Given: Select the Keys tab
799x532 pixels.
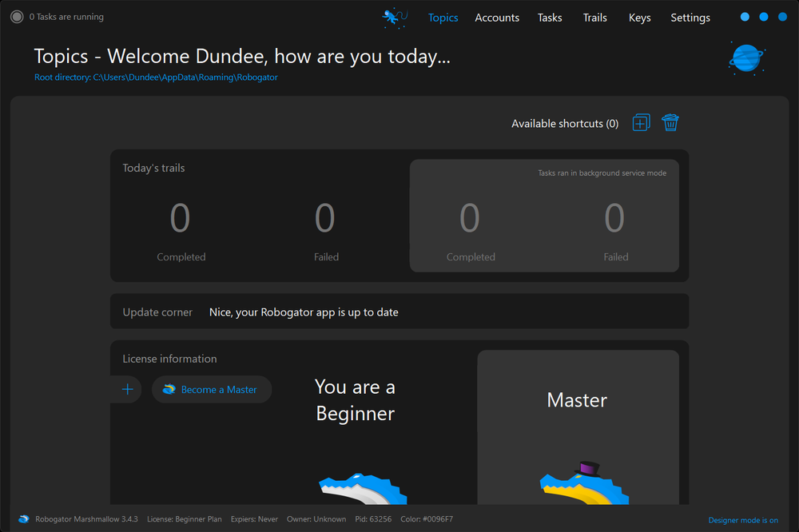Looking at the screenshot, I should (x=639, y=18).
